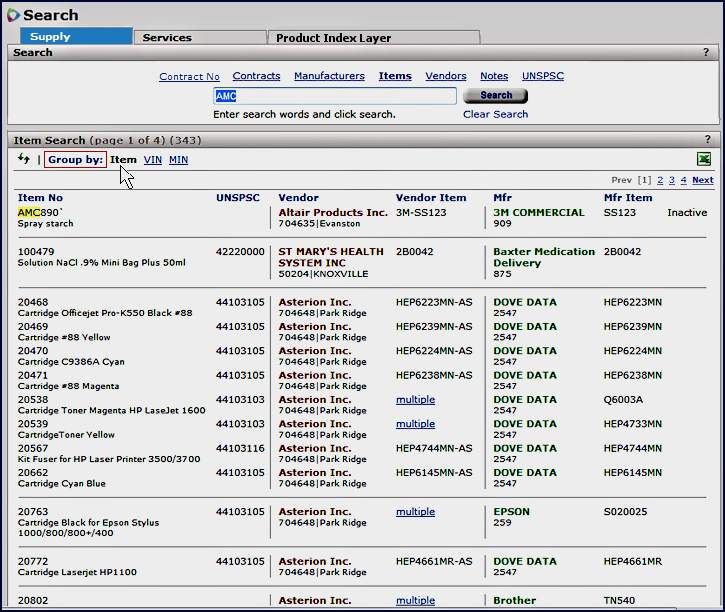Image resolution: width=725 pixels, height=612 pixels.
Task: Group results by VIN
Action: 152,160
